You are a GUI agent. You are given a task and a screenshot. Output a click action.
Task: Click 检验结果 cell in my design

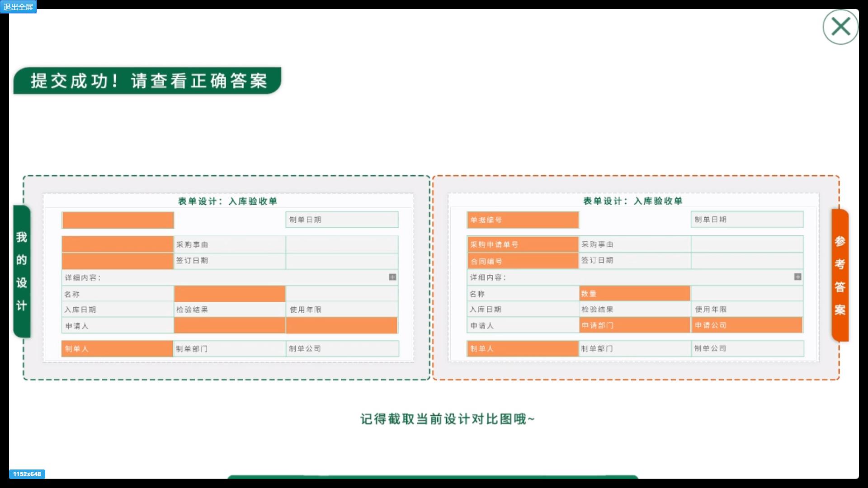(x=230, y=310)
